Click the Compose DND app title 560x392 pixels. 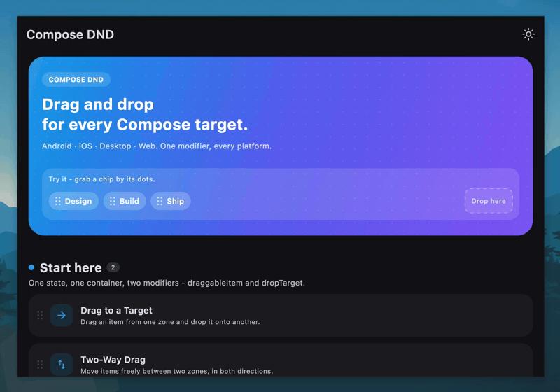(x=71, y=34)
